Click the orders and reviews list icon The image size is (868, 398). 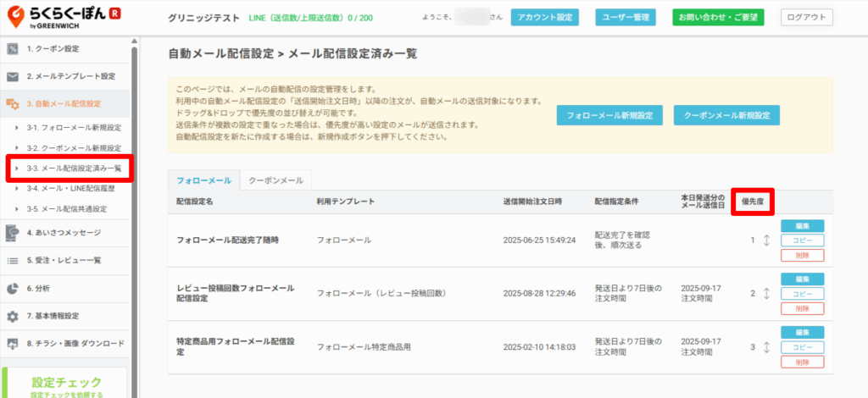point(13,260)
